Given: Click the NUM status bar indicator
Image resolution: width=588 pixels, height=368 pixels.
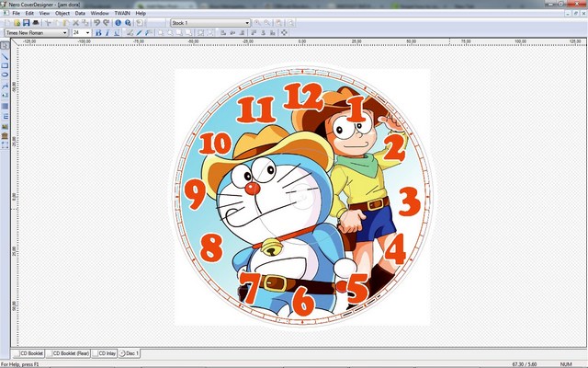Looking at the screenshot, I should click(x=566, y=364).
